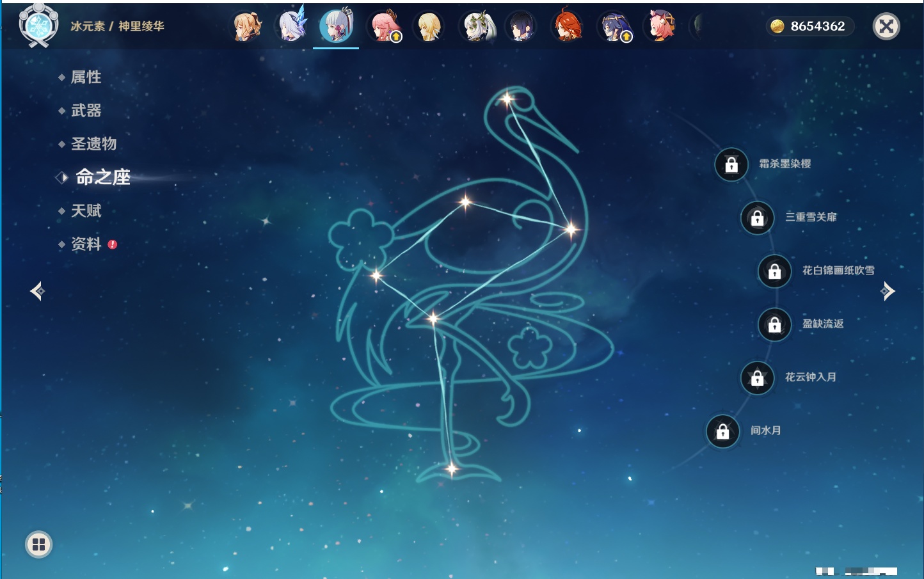Click the grid menu button at bottom left
This screenshot has width=924, height=579.
pos(38,544)
